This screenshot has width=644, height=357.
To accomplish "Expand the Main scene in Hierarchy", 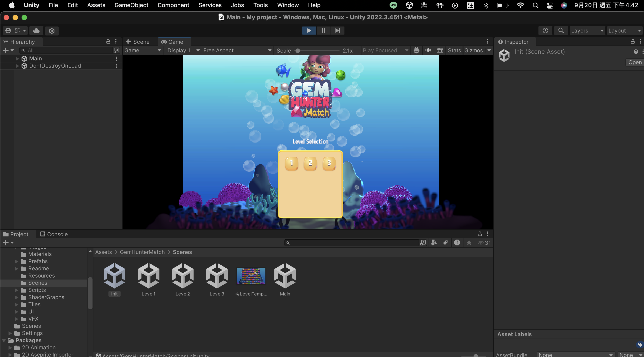I will coord(17,59).
